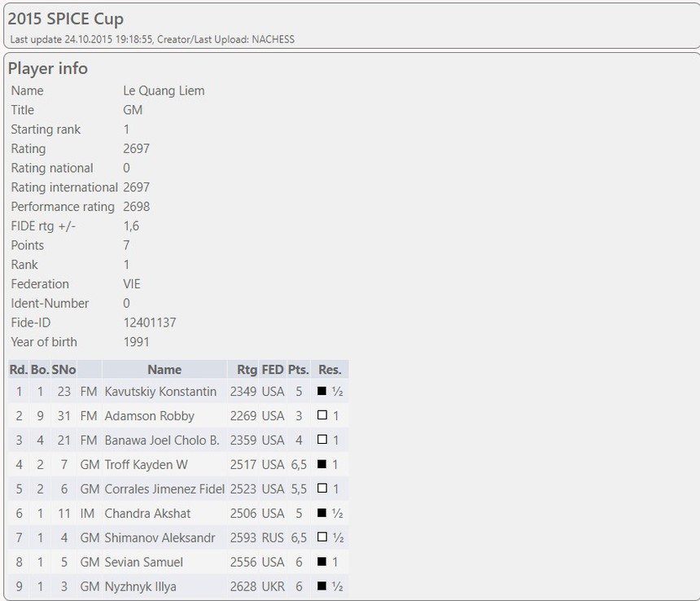Image resolution: width=700 pixels, height=601 pixels.
Task: Click the Player info section heading
Action: pyautogui.click(x=48, y=68)
